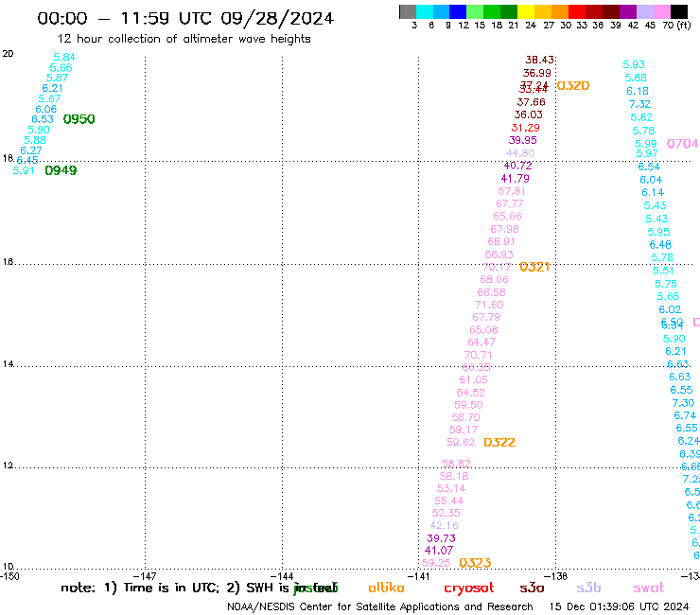Click the red wave height value 31.29
The width and height of the screenshot is (700, 615).
[x=525, y=128]
